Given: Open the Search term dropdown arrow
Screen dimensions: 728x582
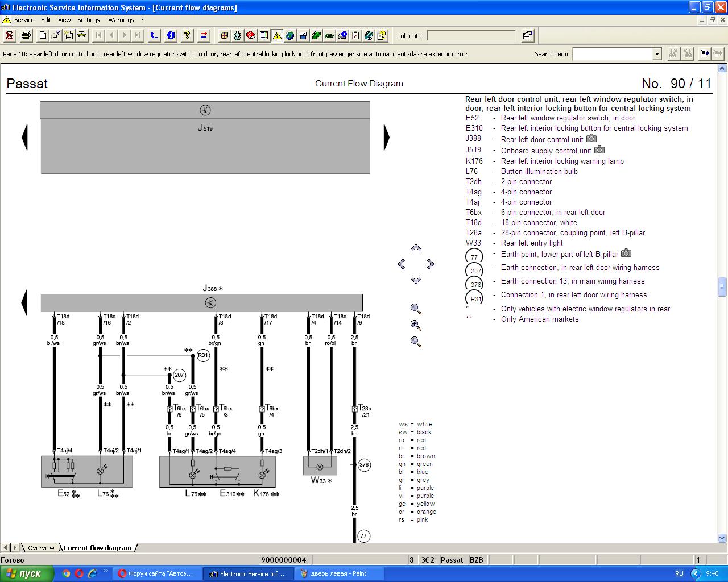Looking at the screenshot, I should (657, 54).
